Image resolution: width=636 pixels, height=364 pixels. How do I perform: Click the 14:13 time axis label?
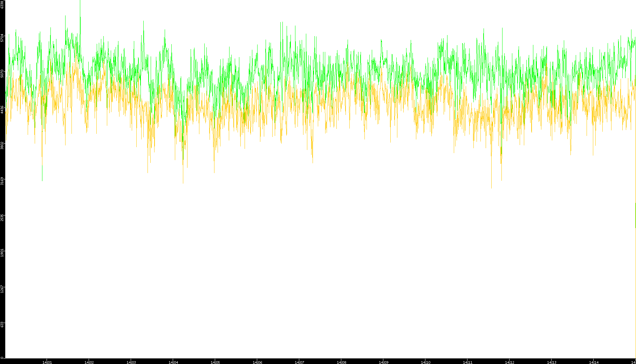(x=552, y=362)
